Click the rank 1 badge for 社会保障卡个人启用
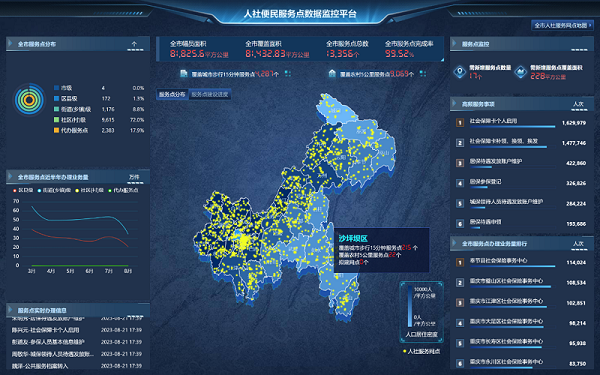The height and width of the screenshot is (375, 600). [x=460, y=122]
